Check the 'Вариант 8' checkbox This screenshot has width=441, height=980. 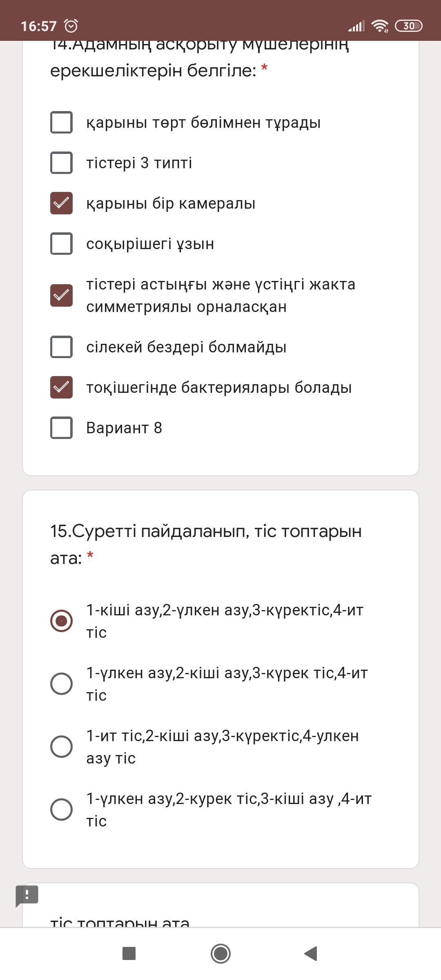pos(61,428)
